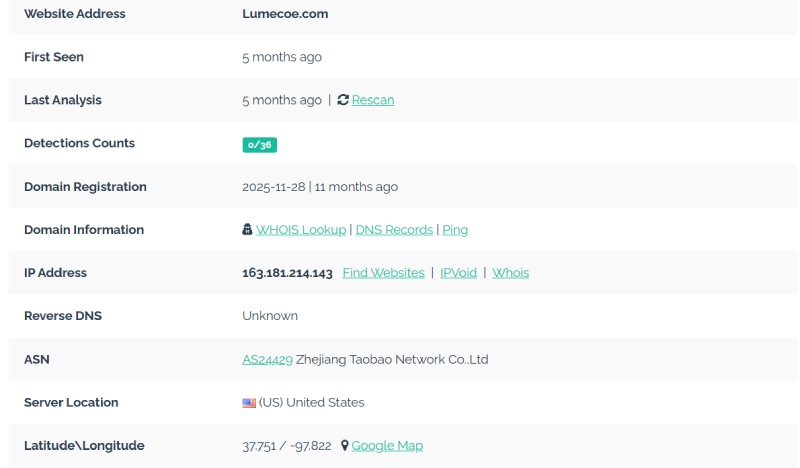Open the WHOIS Lookup link
The image size is (800, 468).
tap(301, 230)
